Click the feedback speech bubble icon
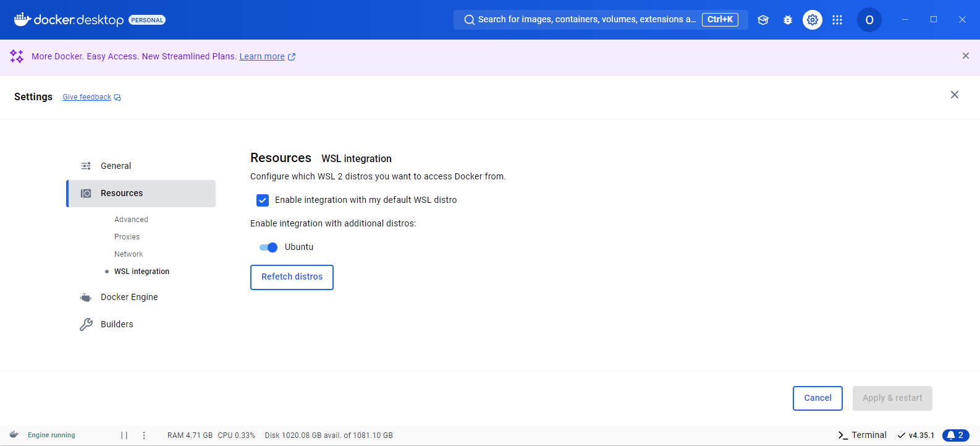Image resolution: width=980 pixels, height=446 pixels. click(117, 98)
